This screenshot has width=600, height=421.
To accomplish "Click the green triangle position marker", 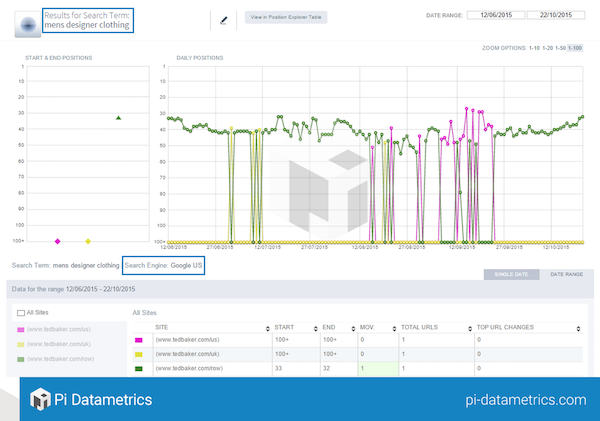I will pos(118,118).
